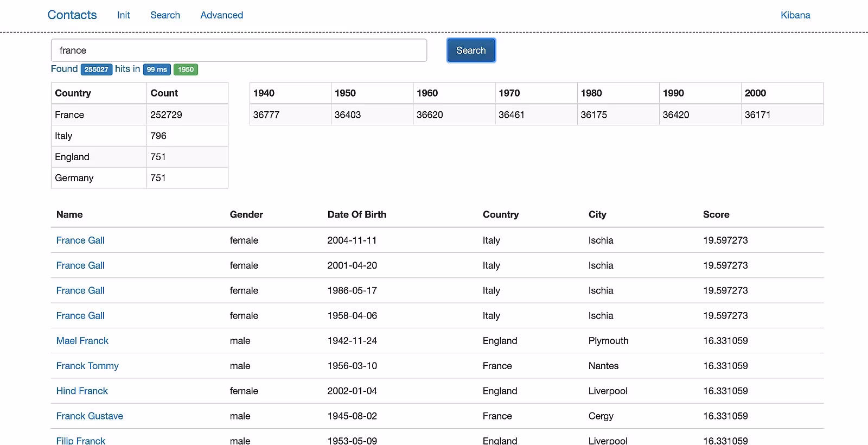The image size is (868, 445).
Task: Go to the Init page in navbar
Action: click(123, 15)
